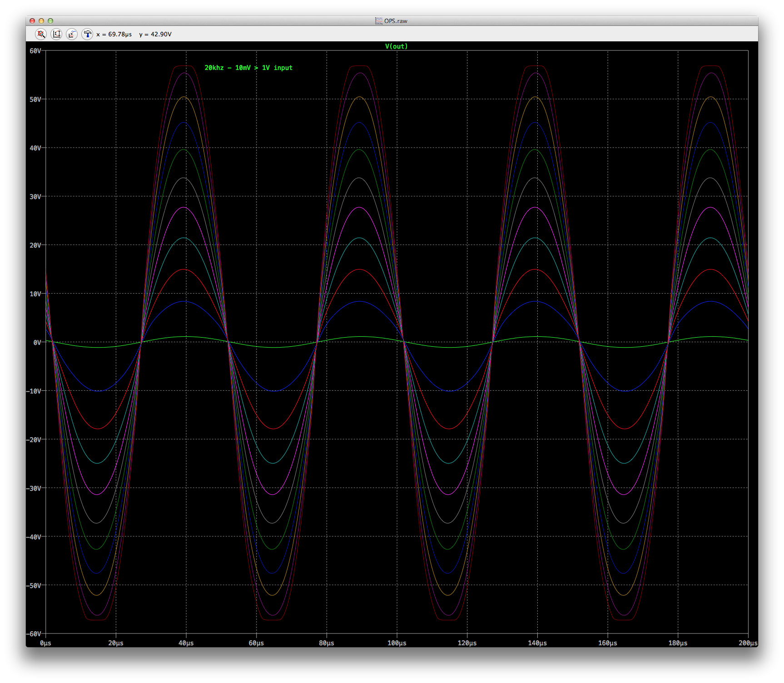Click the 200µs time axis label
The height and width of the screenshot is (683, 784).
748,643
